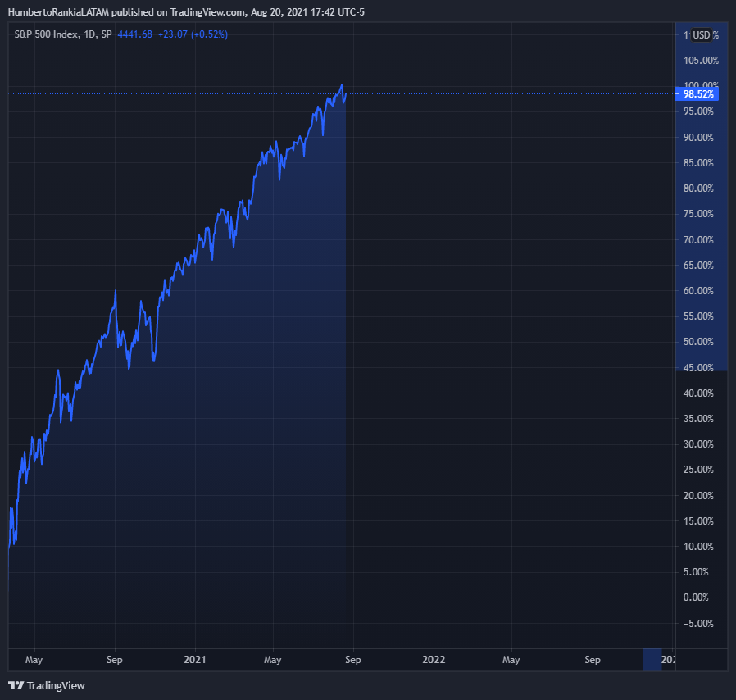The height and width of the screenshot is (700, 736).
Task: Click the 65.00% scale label
Action: tap(698, 266)
